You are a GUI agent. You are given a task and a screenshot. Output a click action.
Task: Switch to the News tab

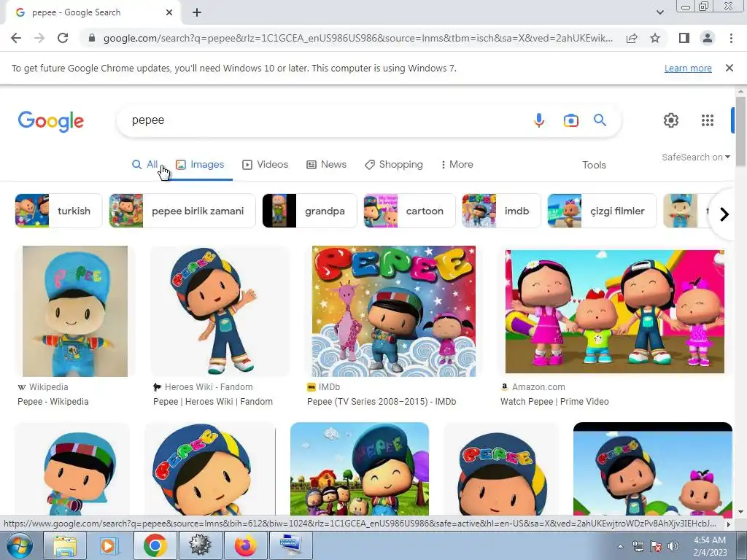(326, 165)
